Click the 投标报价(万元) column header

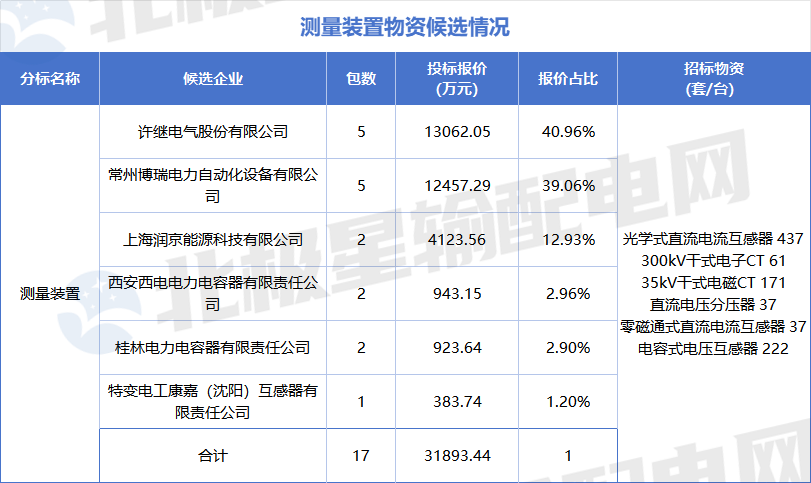[x=457, y=79]
